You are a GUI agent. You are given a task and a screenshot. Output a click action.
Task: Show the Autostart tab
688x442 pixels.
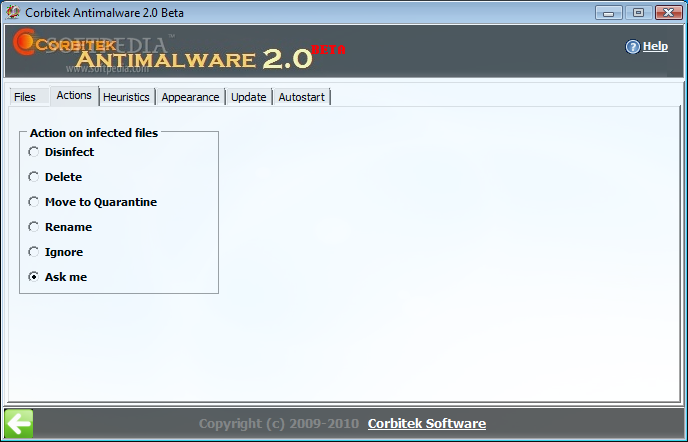pos(302,97)
